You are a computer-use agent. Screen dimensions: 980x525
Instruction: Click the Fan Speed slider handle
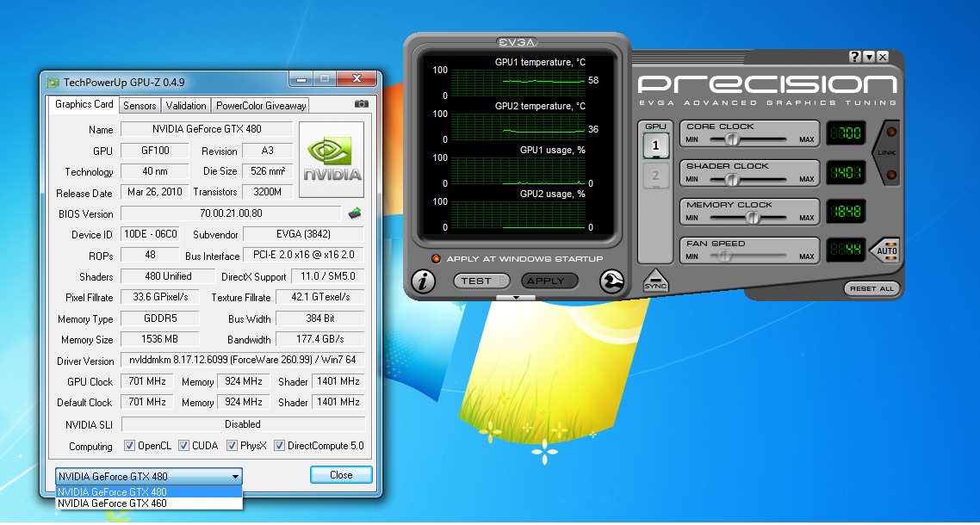tap(723, 256)
